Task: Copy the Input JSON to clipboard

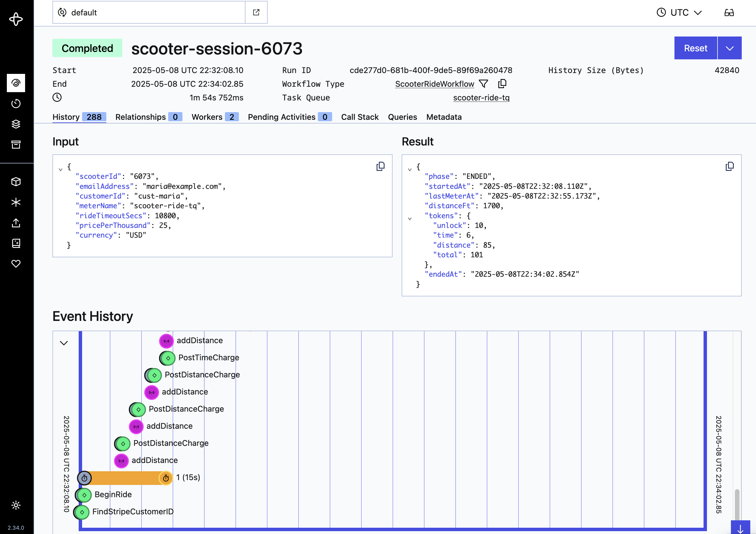Action: tap(380, 166)
